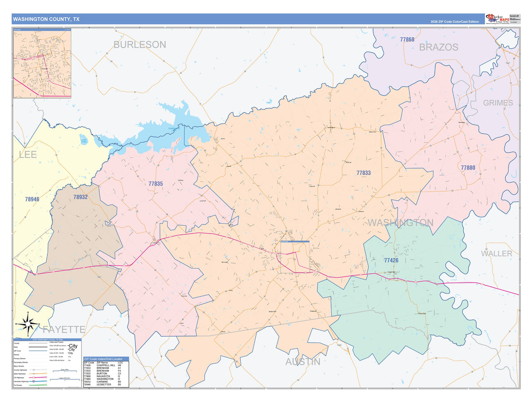The image size is (532, 403).
Task: Select the CHAPPELL HILL row in index table
Action: [106, 365]
